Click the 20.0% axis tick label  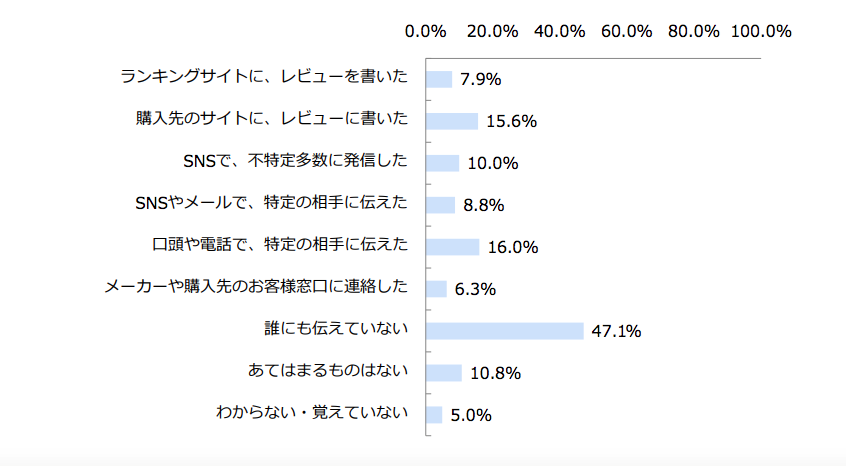coord(493,31)
